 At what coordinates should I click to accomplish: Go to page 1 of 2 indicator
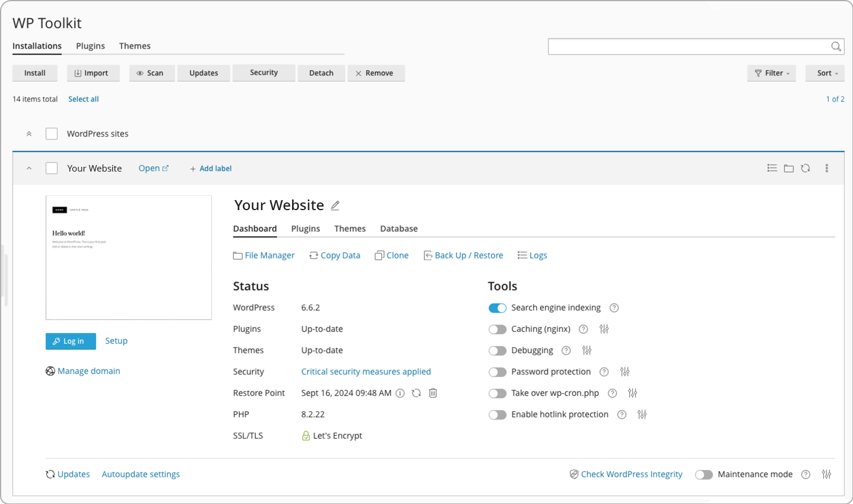coord(835,99)
